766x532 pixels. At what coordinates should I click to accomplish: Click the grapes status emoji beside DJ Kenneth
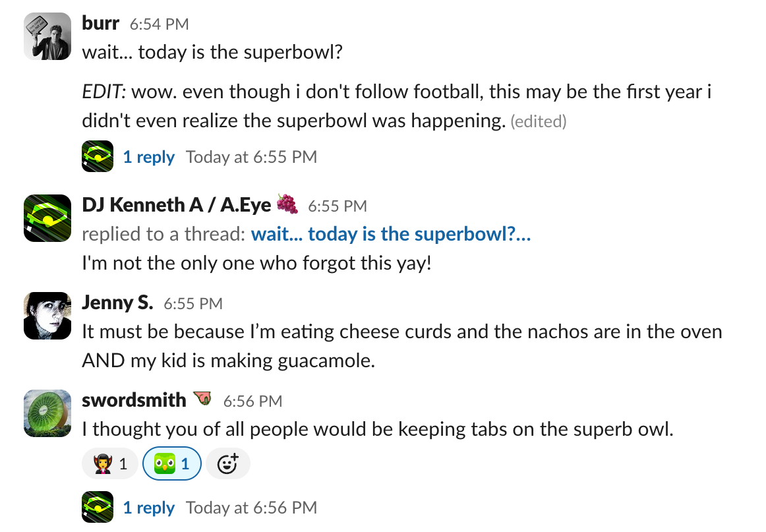pyautogui.click(x=287, y=204)
